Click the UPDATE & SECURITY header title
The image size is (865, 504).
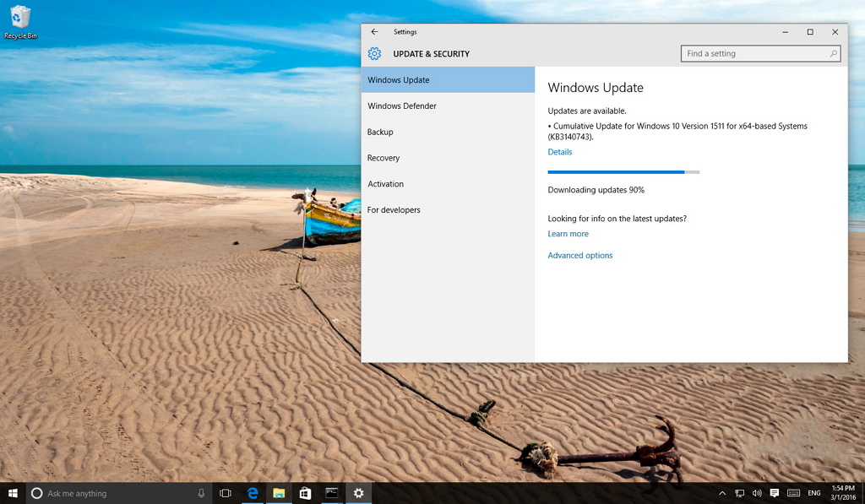(x=432, y=54)
